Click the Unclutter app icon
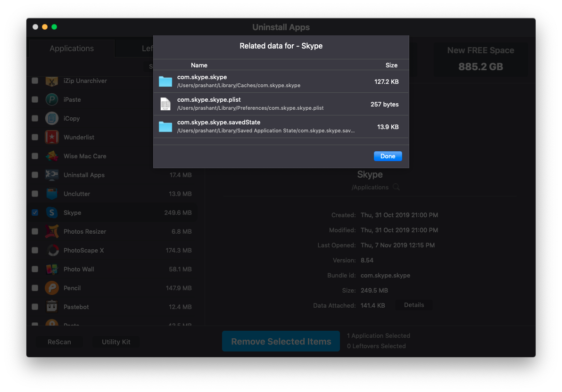Viewport: 562px width, 392px height. [x=52, y=194]
